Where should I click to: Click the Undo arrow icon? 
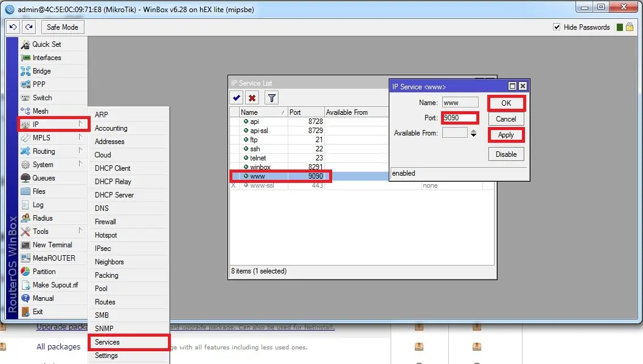pos(13,27)
